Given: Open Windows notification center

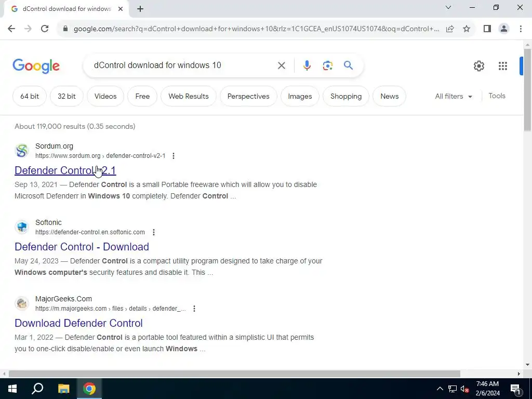Looking at the screenshot, I should point(515,389).
